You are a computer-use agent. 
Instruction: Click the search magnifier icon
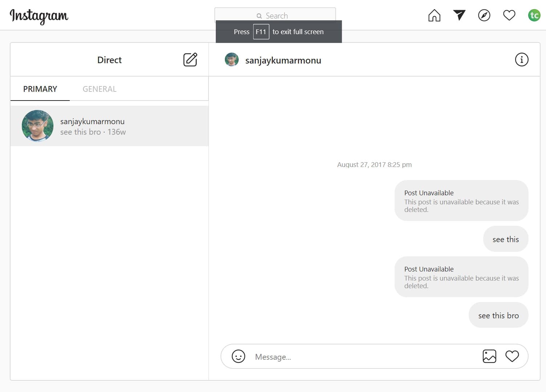(259, 16)
